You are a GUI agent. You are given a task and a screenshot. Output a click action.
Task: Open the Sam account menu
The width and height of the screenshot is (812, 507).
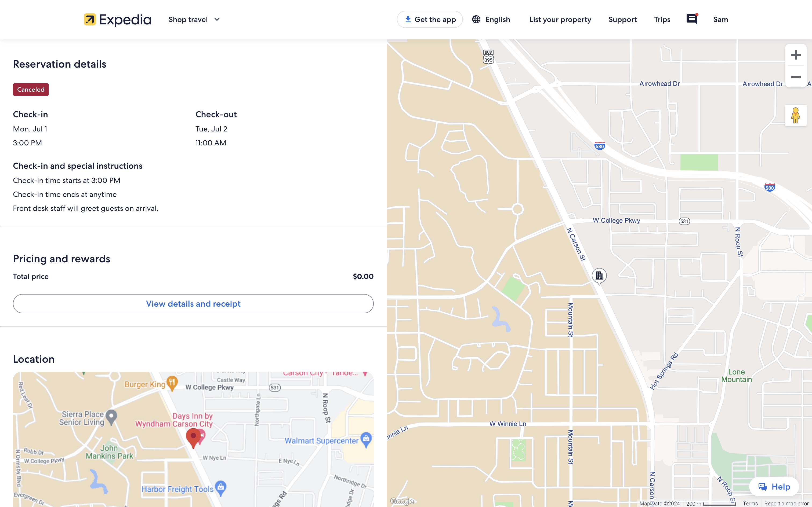[x=720, y=19]
